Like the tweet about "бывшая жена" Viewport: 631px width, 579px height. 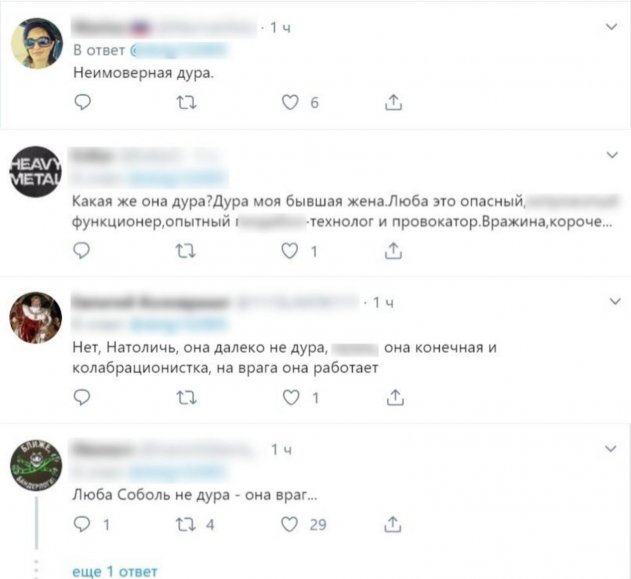pyautogui.click(x=289, y=251)
